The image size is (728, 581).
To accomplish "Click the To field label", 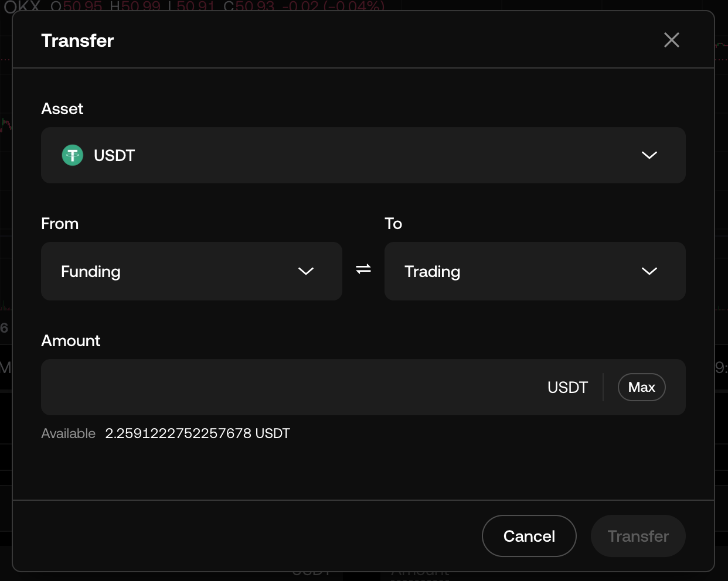I will click(393, 224).
